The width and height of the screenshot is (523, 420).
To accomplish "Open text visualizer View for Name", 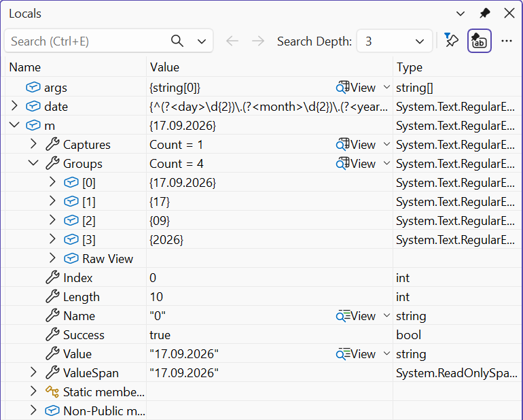I will click(355, 316).
